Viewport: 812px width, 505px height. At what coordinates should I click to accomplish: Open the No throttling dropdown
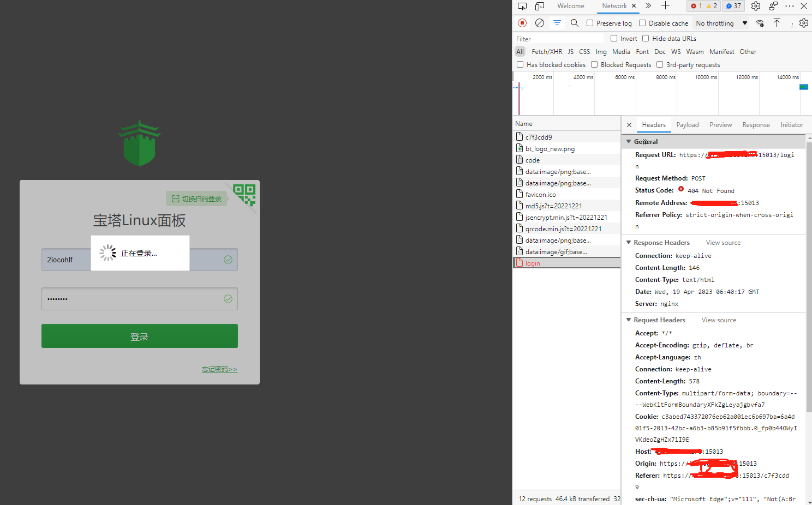point(721,23)
